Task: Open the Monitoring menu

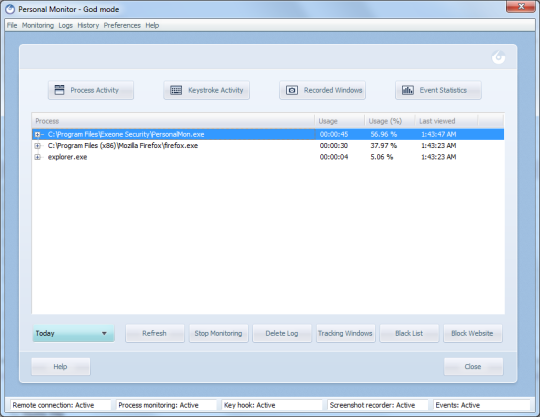Action: pyautogui.click(x=38, y=25)
